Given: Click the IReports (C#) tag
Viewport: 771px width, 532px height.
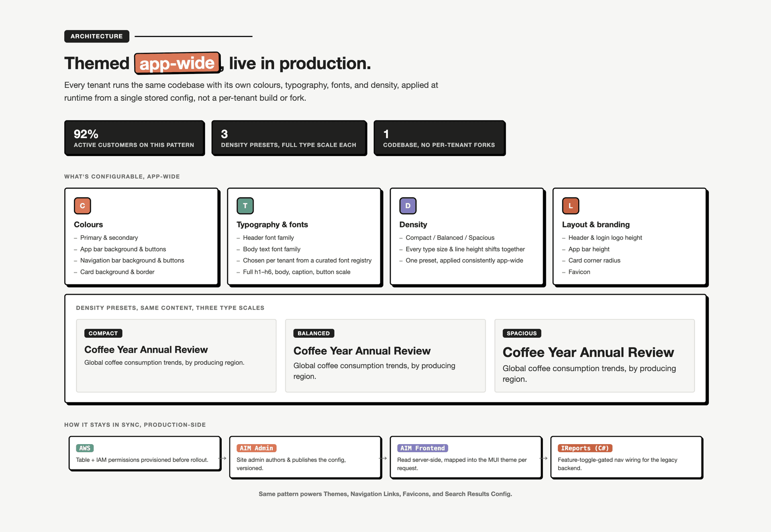Looking at the screenshot, I should (x=585, y=448).
